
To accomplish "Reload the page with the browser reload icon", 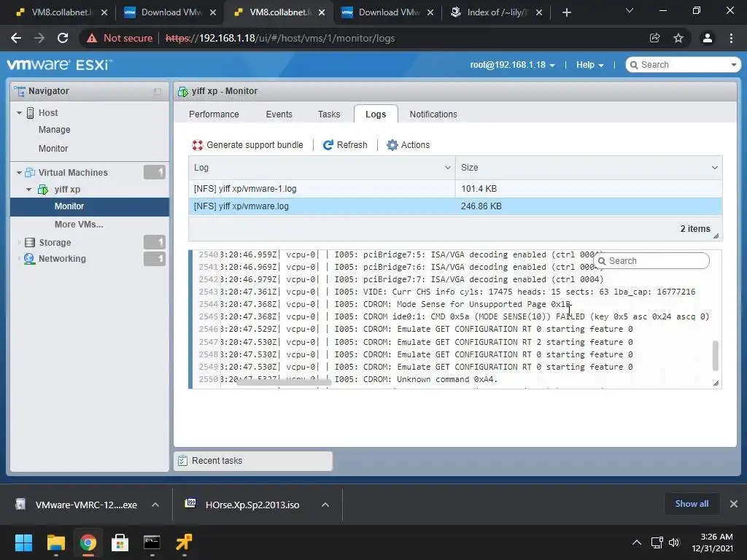I will tap(63, 38).
